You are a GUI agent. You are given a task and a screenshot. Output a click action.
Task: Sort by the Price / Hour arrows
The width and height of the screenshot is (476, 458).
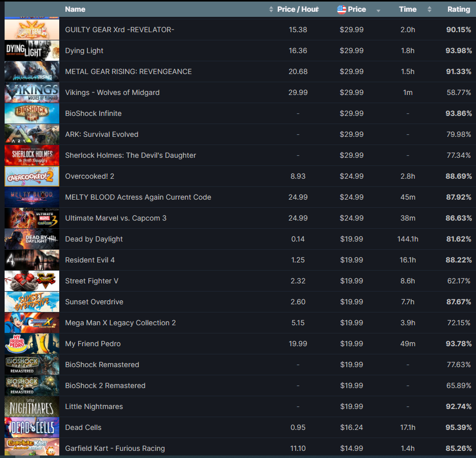(271, 9)
